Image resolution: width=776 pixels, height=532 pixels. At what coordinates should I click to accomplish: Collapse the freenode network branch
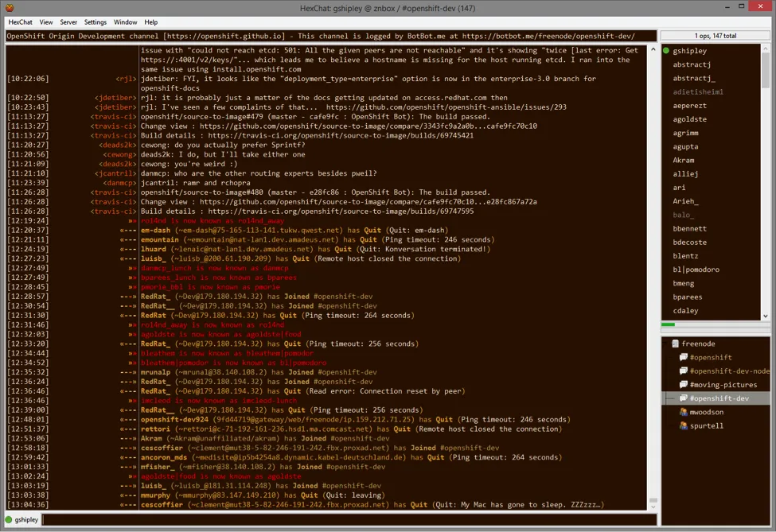(664, 343)
